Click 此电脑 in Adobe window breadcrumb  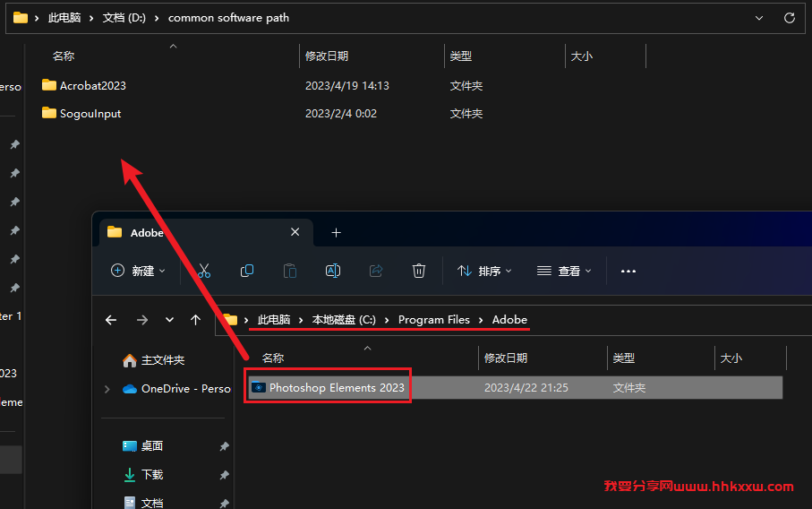click(x=274, y=320)
